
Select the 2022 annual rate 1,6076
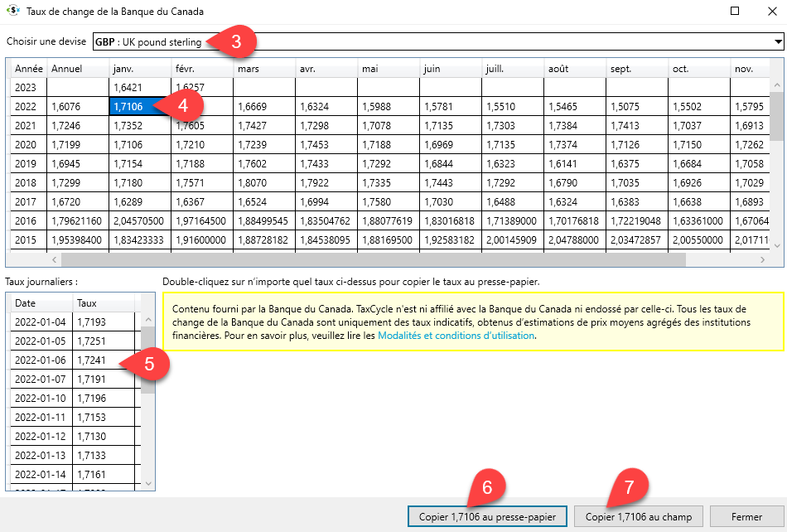[x=78, y=106]
